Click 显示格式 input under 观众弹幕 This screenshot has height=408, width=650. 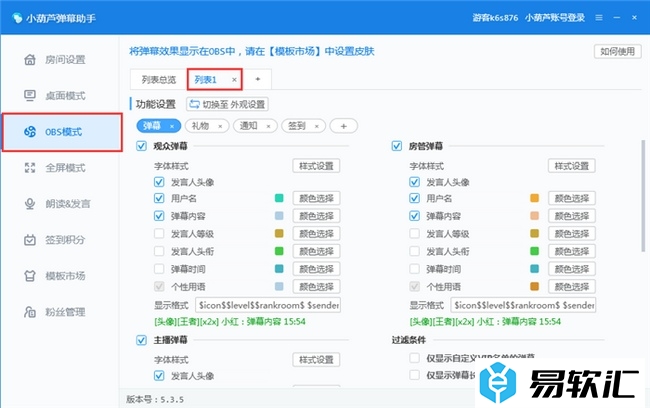[x=268, y=305]
